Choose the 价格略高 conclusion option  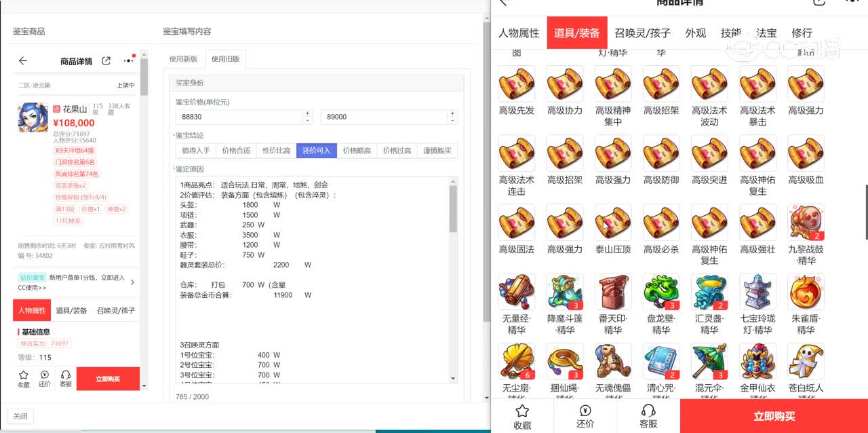(356, 151)
